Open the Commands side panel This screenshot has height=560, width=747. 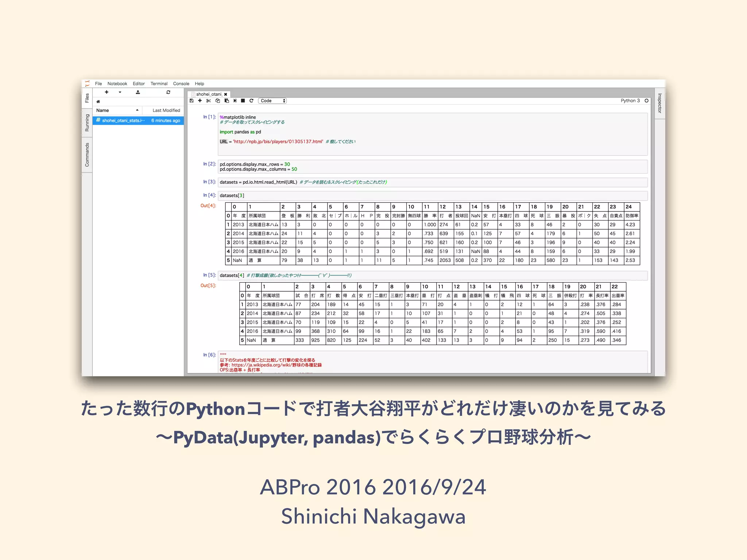87,155
